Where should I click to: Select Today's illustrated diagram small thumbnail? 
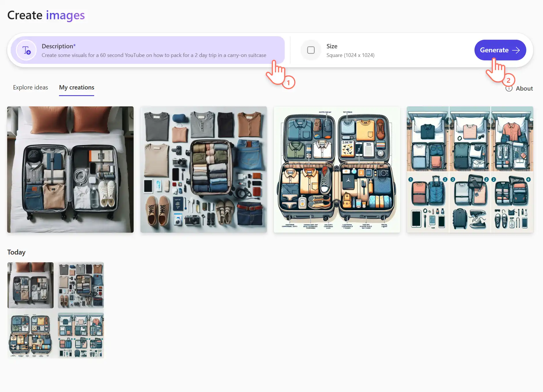coord(31,335)
